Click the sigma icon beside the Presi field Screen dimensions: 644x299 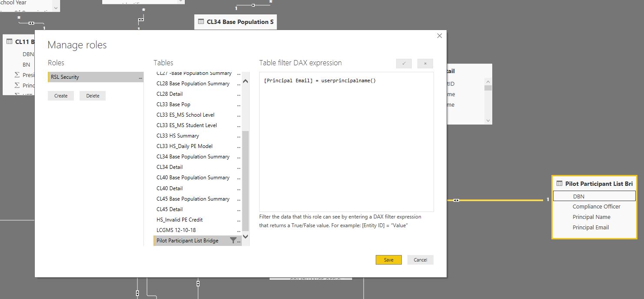click(17, 75)
